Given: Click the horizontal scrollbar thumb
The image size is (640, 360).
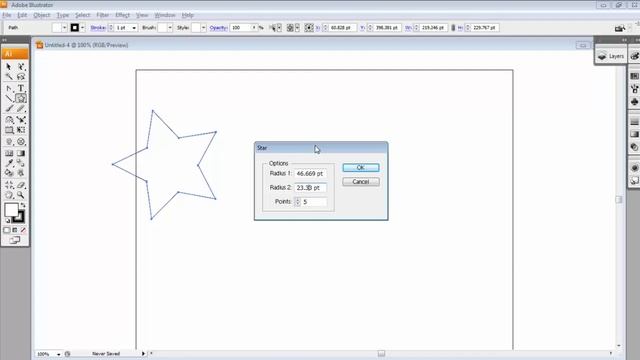Looking at the screenshot, I should point(381,353).
